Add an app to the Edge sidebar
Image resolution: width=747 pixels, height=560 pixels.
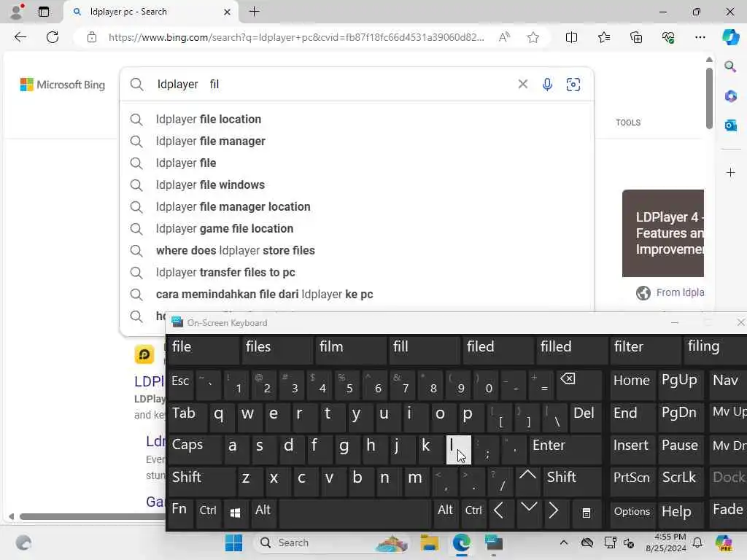point(730,172)
